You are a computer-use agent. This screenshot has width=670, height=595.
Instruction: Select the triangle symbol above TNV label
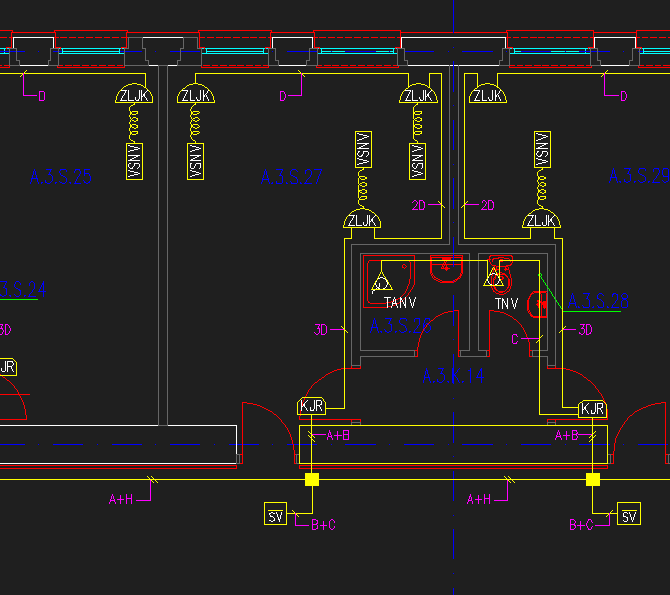494,277
